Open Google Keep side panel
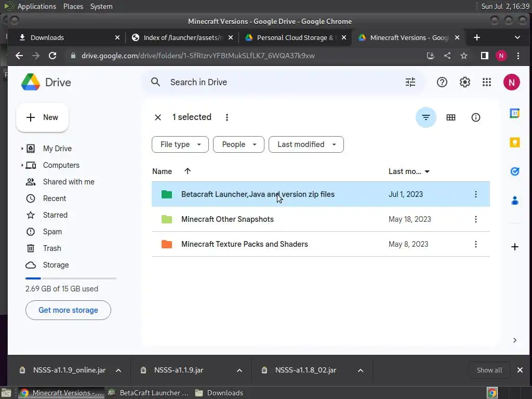The width and height of the screenshot is (532, 399). (x=515, y=142)
